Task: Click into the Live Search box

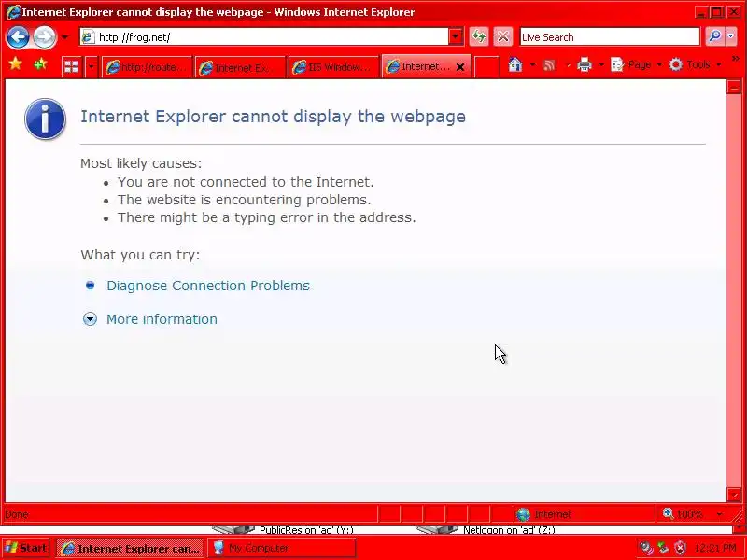Action: pyautogui.click(x=610, y=36)
